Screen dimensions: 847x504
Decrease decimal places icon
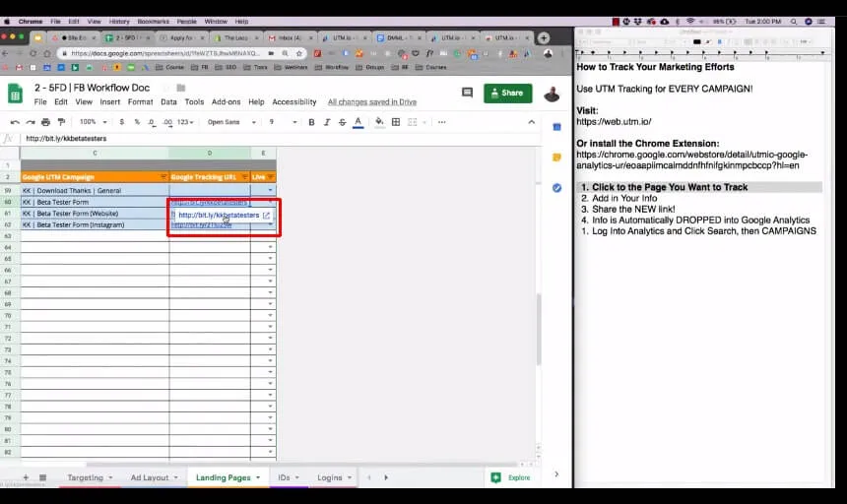click(152, 122)
